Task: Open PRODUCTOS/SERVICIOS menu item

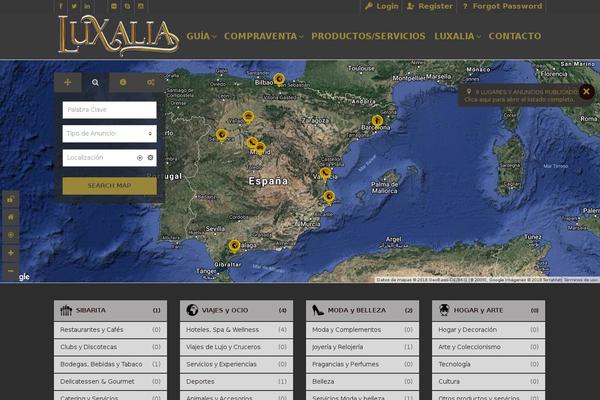Action: coord(368,36)
